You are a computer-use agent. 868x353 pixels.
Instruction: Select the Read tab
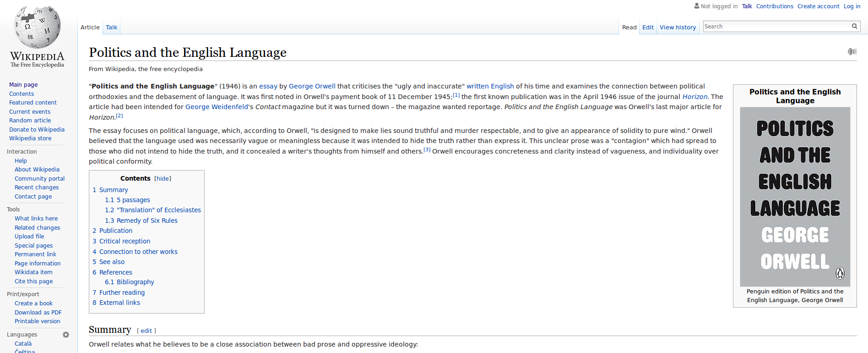(x=629, y=27)
